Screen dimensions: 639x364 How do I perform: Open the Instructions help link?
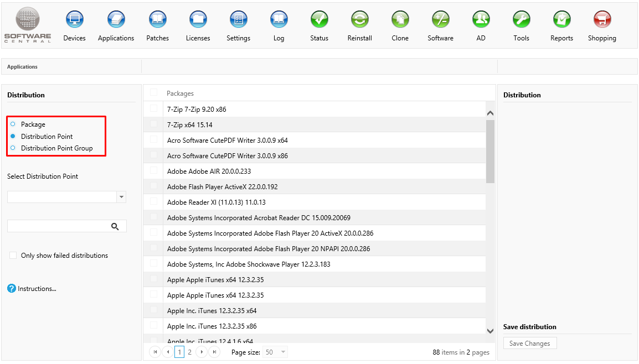(x=37, y=289)
